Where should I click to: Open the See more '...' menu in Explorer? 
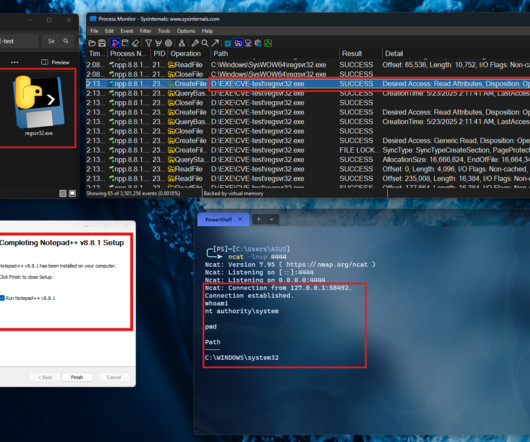click(x=15, y=62)
